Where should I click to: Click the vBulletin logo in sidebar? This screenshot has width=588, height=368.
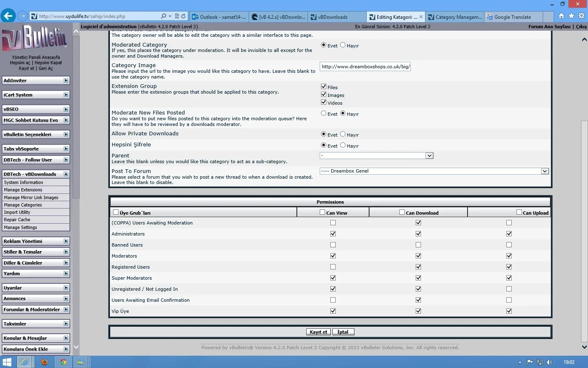coord(35,38)
